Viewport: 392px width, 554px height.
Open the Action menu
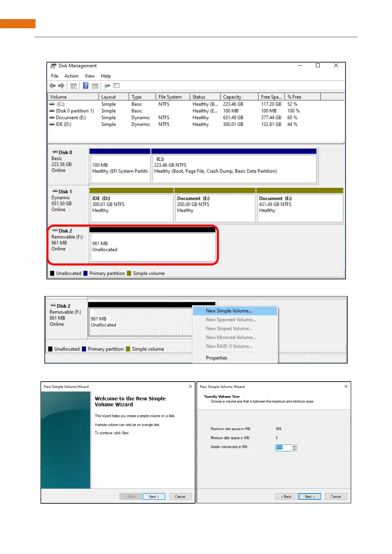click(71, 76)
